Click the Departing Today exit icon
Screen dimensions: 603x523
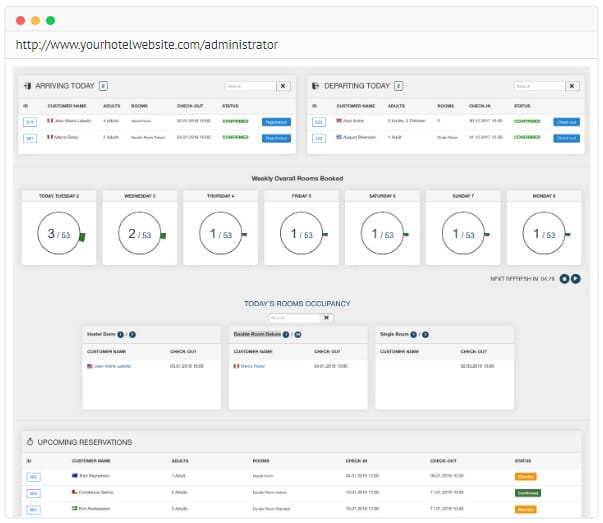pyautogui.click(x=316, y=86)
